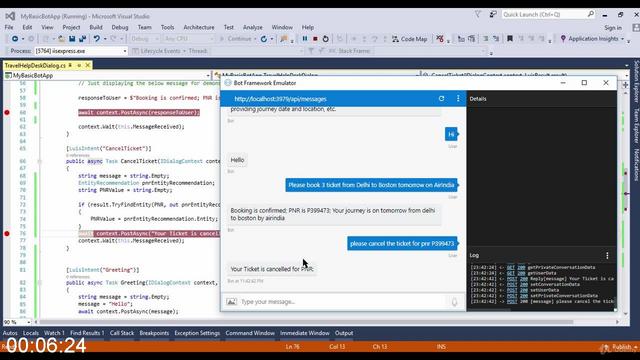Image resolution: width=640 pixels, height=360 pixels.
Task: Click the Your Ticket is cancelled reply
Action: click(272, 269)
